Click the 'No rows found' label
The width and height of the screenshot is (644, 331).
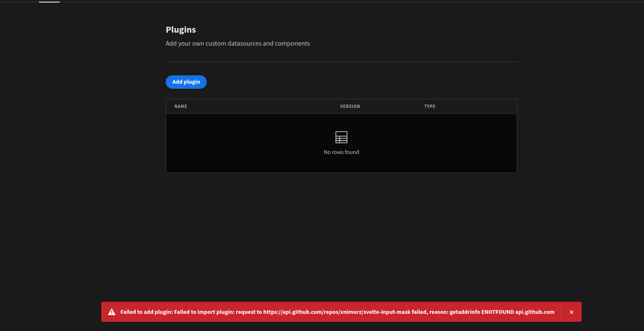[x=341, y=152]
